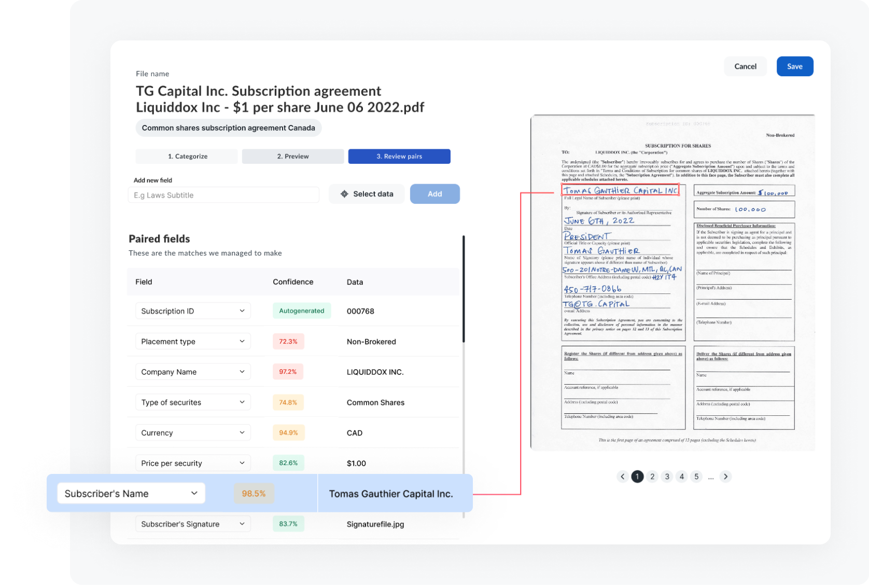Click the Tomas Gauthier Capital Inc. data value
The width and height of the screenshot is (869, 588).
(391, 494)
